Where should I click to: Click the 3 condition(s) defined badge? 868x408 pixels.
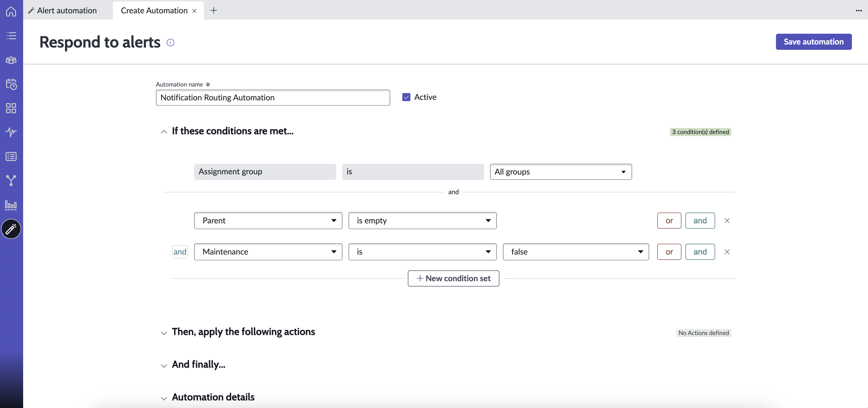(701, 132)
